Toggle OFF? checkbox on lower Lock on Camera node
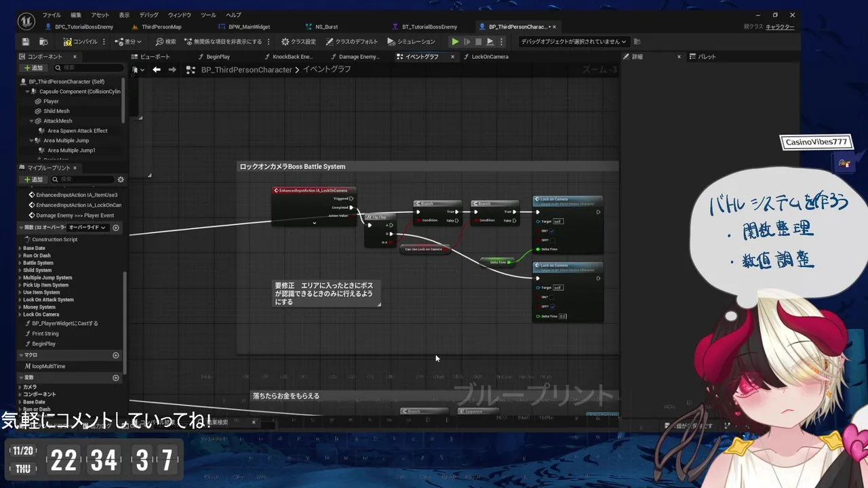 pyautogui.click(x=553, y=306)
